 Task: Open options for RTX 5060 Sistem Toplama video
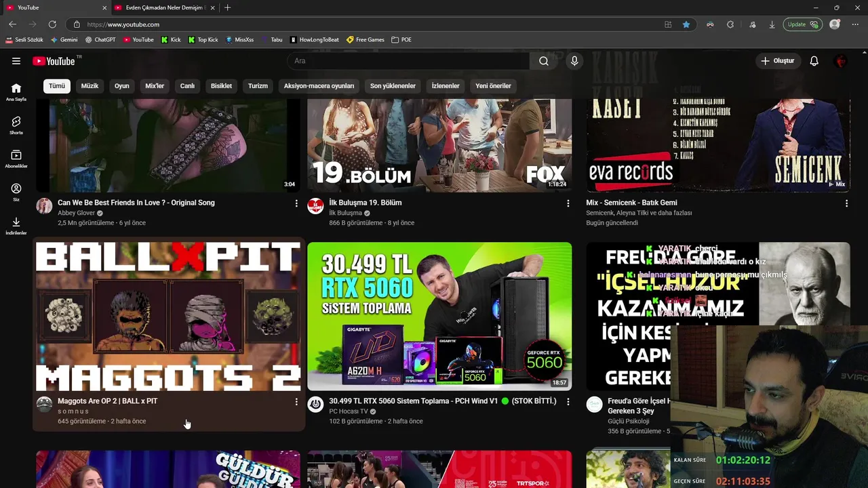point(568,402)
